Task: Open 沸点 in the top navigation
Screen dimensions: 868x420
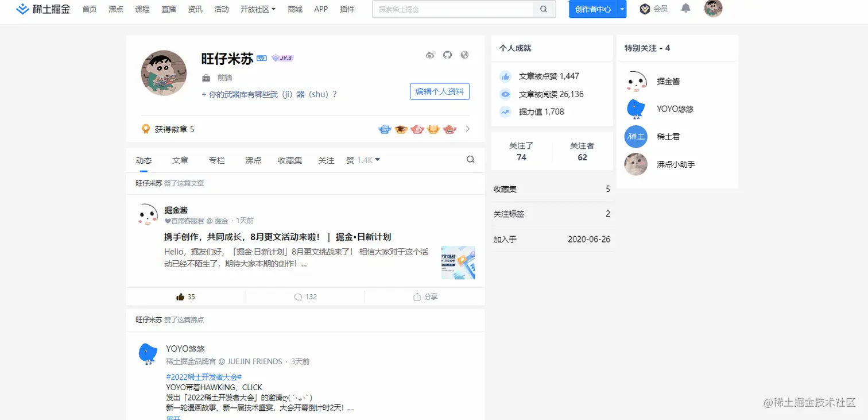Action: click(116, 9)
